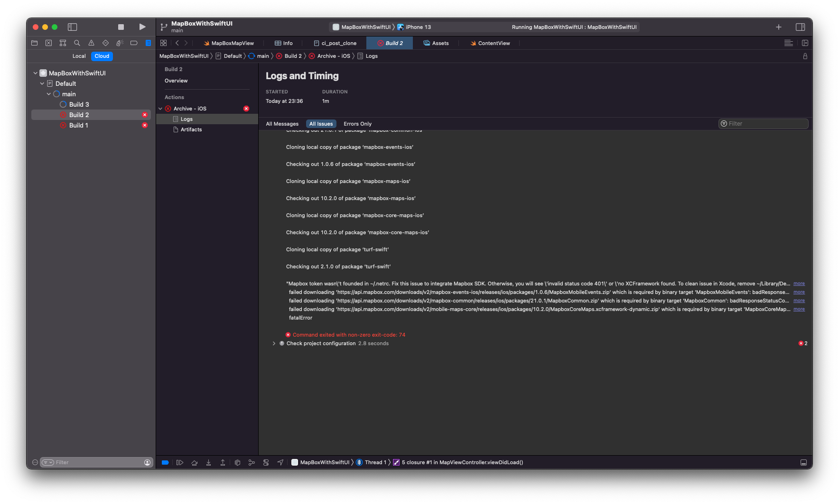Screen dimensions: 839x504
Task: Collapse the Default workflow node
Action: 42,83
